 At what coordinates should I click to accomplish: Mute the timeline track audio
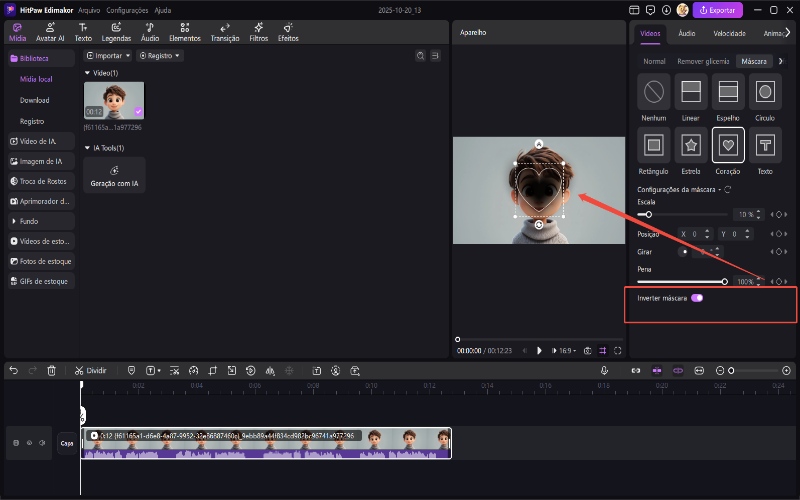(42, 443)
